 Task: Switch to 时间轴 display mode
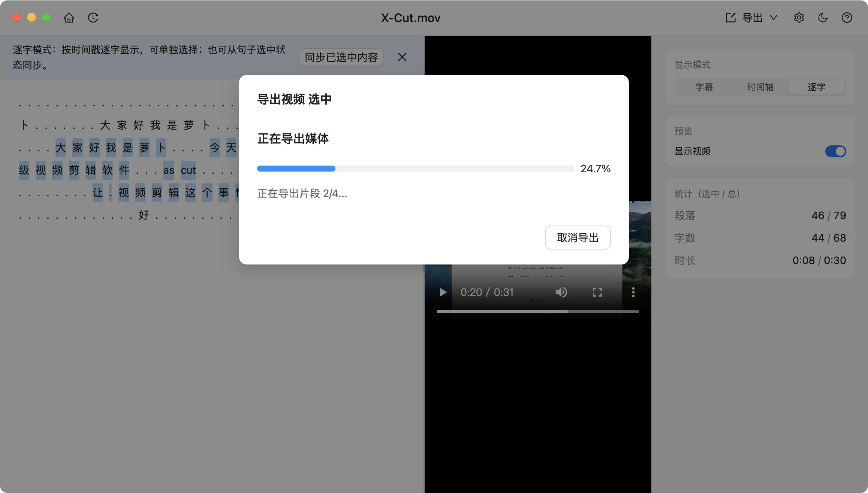760,87
